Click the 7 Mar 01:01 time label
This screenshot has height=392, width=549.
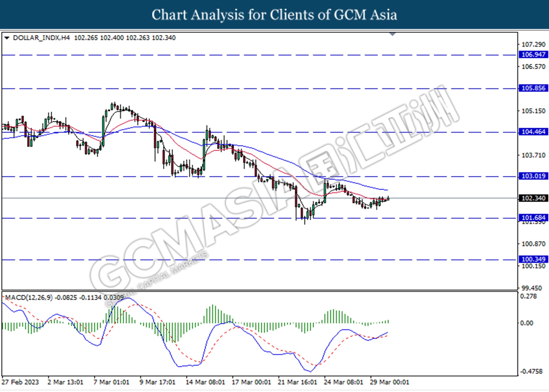[111, 382]
